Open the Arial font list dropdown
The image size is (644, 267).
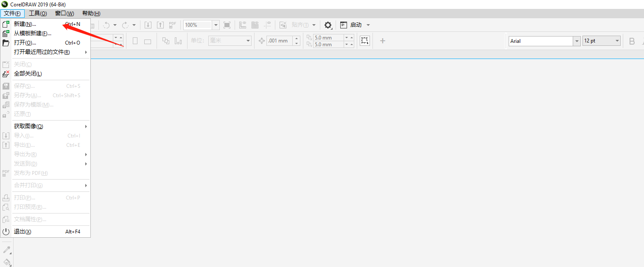click(577, 41)
